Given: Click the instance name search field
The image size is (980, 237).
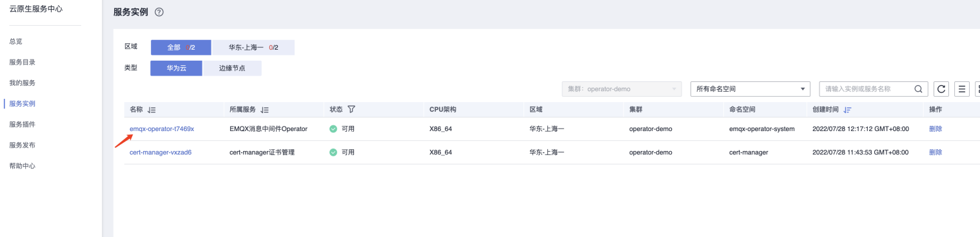Looking at the screenshot, I should [x=867, y=89].
